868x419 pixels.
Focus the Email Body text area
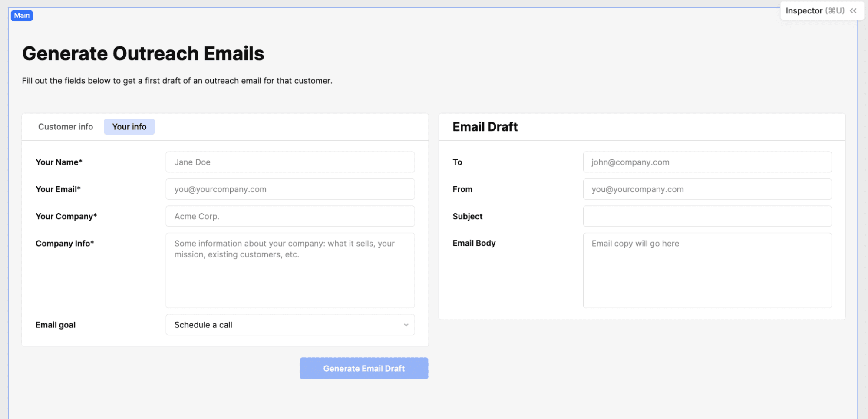click(707, 270)
